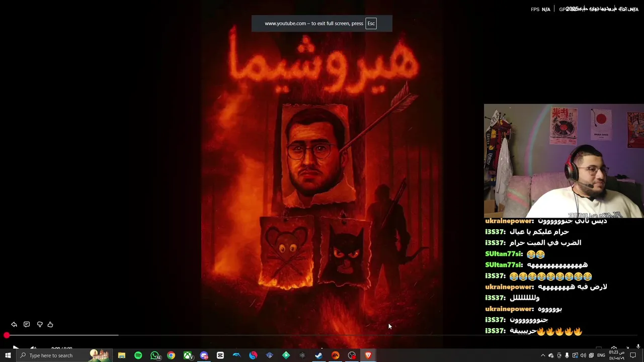Click the thumbs-down dislike icon
Image resolution: width=644 pixels, height=362 pixels.
pyautogui.click(x=40, y=324)
